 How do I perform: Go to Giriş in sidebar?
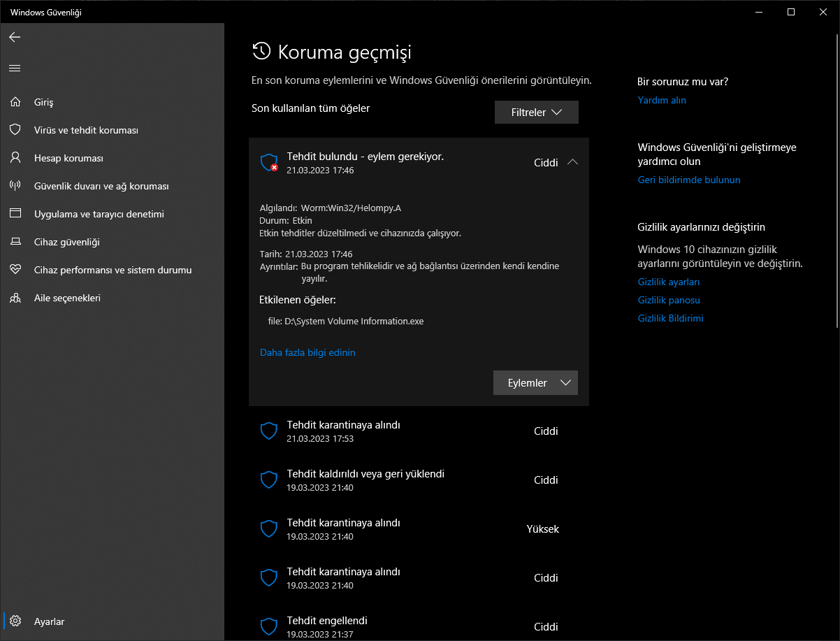112,102
